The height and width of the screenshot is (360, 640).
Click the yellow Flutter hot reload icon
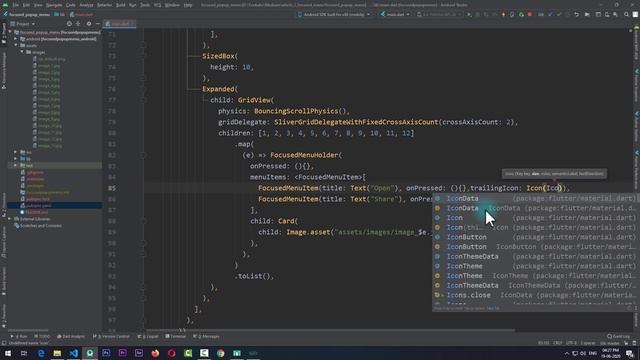(503, 14)
